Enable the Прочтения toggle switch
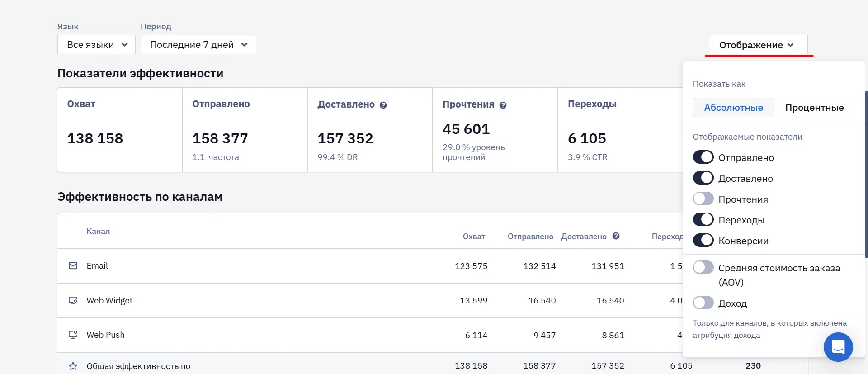Viewport: 868px width, 374px height. (703, 199)
